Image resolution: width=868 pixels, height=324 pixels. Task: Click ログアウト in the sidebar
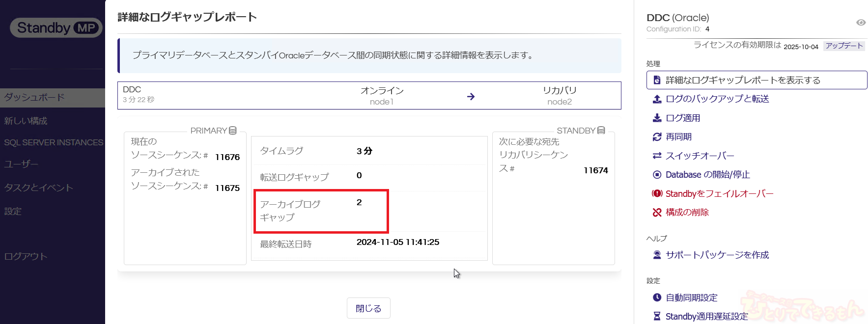[26, 256]
